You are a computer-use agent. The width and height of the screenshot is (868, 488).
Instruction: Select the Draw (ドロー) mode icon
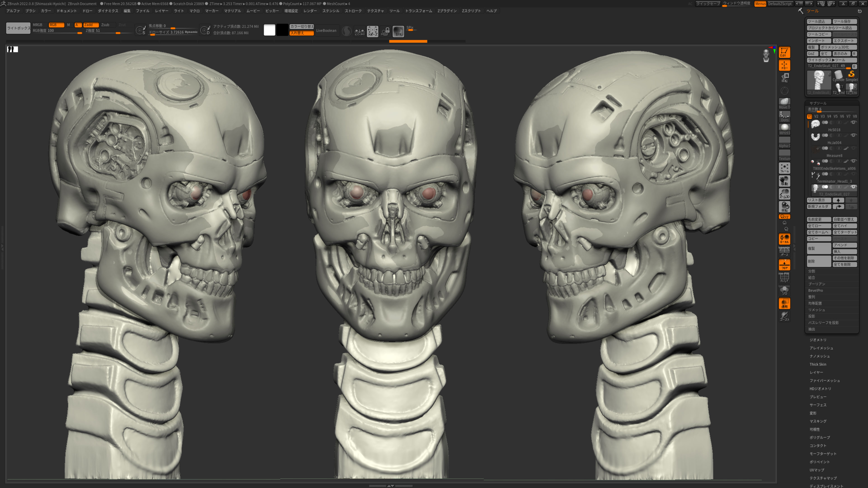[x=784, y=65]
